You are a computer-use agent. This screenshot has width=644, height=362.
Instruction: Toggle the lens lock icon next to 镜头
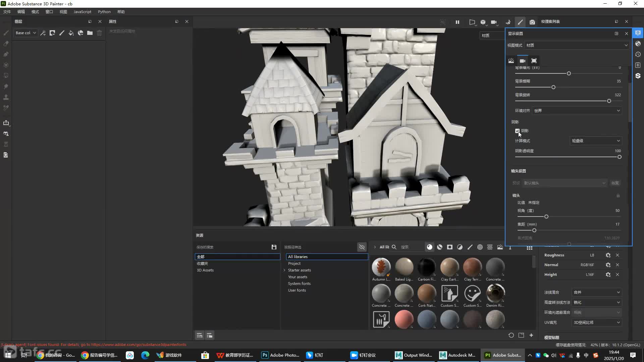618,195
